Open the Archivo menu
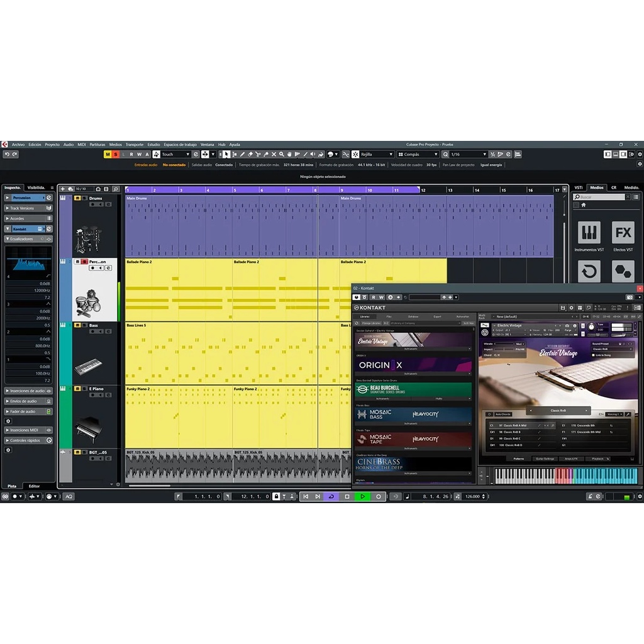Viewport: 644px width, 644px height. coord(18,145)
